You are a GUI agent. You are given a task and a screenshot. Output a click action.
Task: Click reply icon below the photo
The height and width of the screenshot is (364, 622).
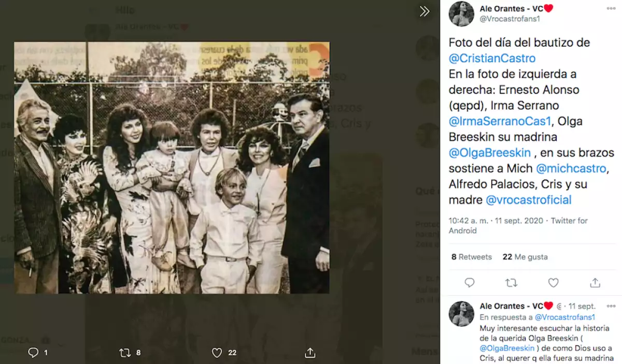coord(33,353)
